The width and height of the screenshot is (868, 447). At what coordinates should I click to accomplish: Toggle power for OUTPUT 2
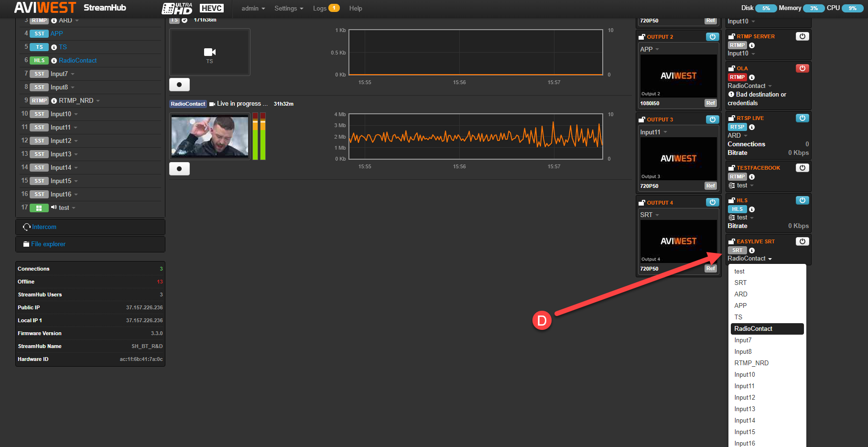tap(712, 37)
